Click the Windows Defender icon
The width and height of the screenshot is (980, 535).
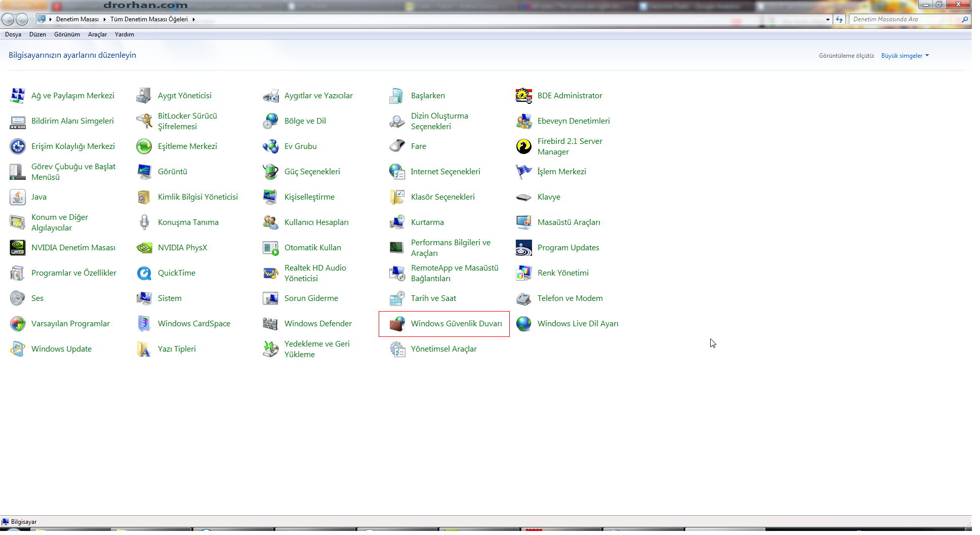pyautogui.click(x=271, y=324)
